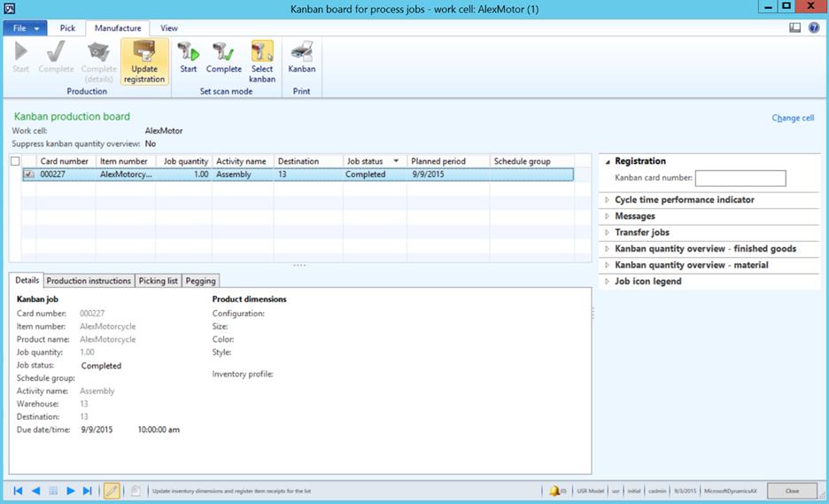Image resolution: width=829 pixels, height=504 pixels.
Task: Click the document attachment icon in status bar
Action: 136,491
